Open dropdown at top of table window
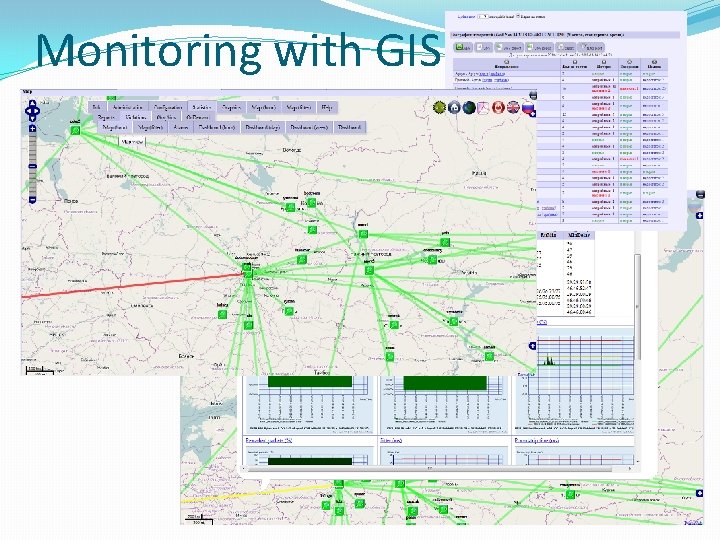 (482, 17)
